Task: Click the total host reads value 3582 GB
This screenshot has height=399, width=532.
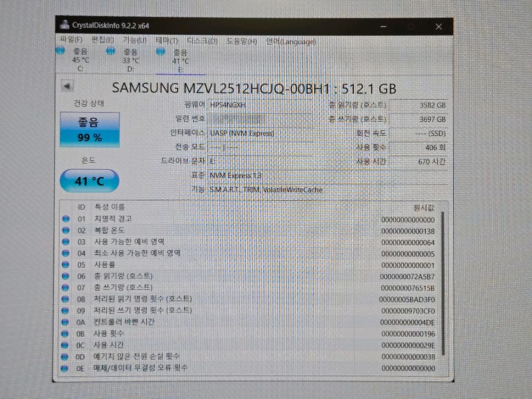Action: click(x=418, y=105)
